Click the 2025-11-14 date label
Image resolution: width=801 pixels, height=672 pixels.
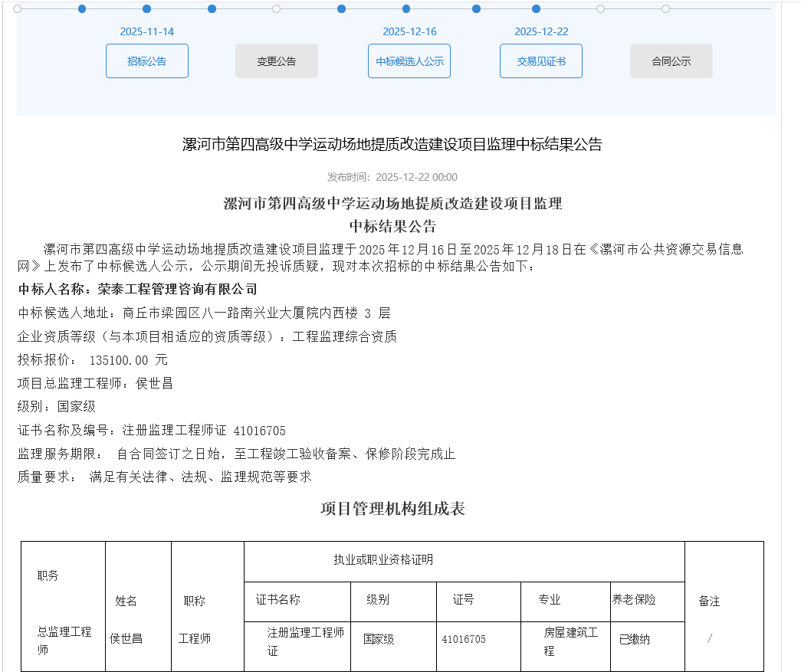tap(146, 31)
